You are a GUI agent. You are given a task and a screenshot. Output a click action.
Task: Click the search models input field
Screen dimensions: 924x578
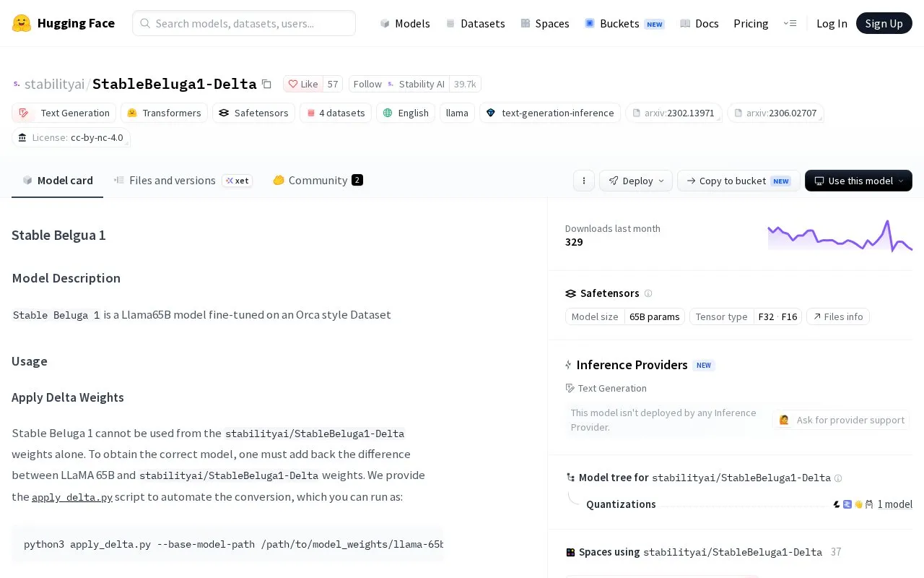[244, 23]
